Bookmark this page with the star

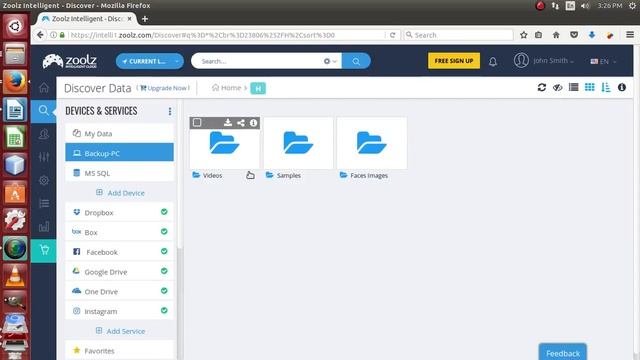click(524, 35)
